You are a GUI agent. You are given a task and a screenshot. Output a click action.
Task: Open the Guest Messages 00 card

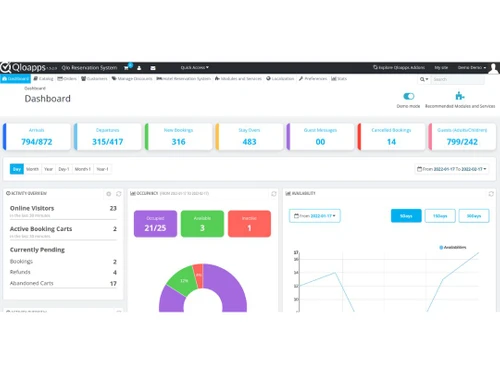pos(320,137)
